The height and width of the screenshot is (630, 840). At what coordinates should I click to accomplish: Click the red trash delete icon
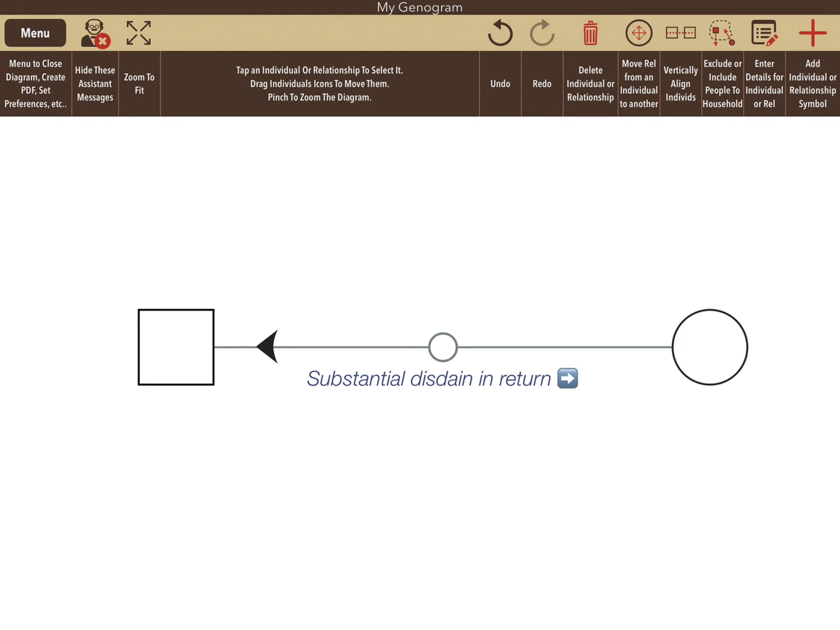point(590,33)
